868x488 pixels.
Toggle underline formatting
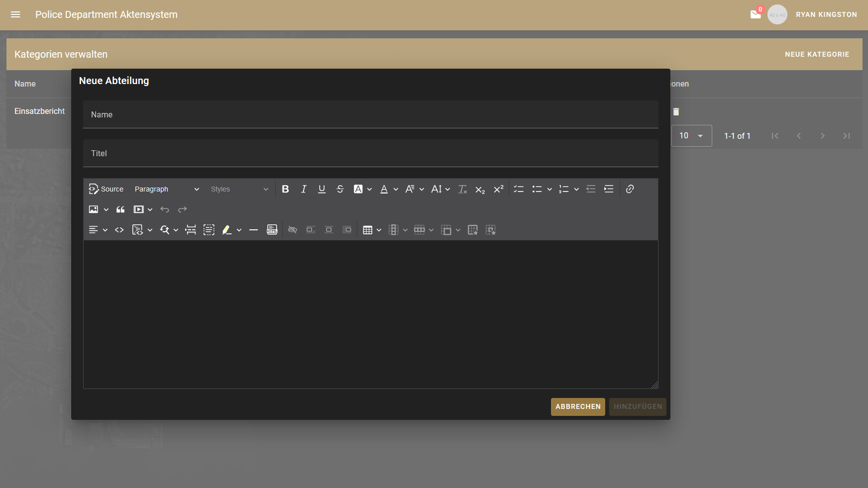[x=322, y=189]
